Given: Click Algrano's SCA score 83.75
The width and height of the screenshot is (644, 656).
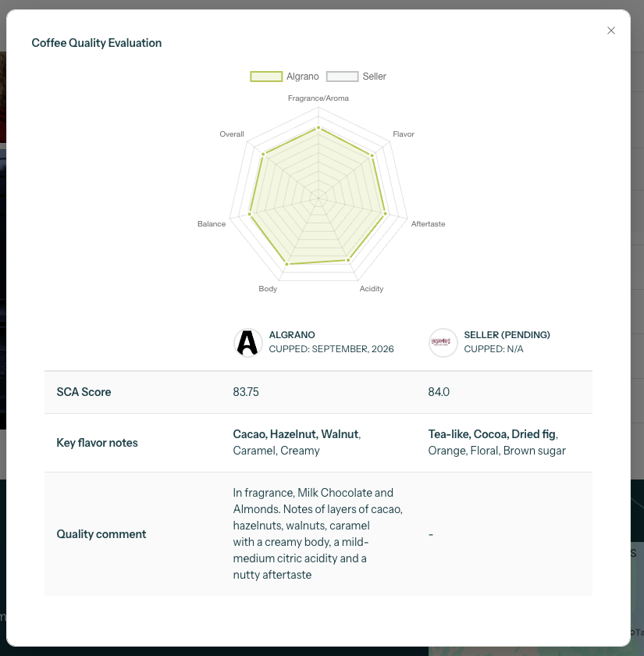Looking at the screenshot, I should click(x=246, y=392).
